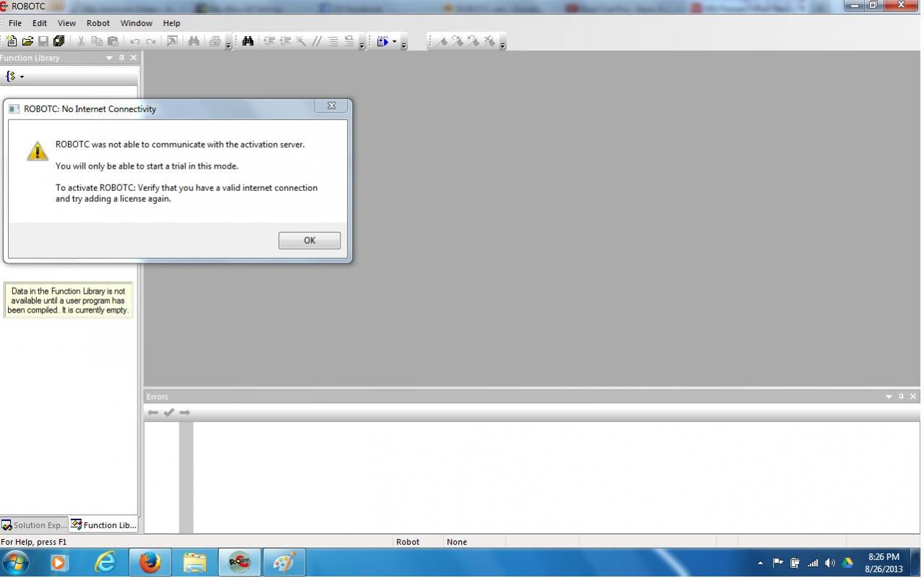Viewport: 924px width, 578px height.
Task: Open the Errors panel dropdown arrow
Action: (889, 396)
